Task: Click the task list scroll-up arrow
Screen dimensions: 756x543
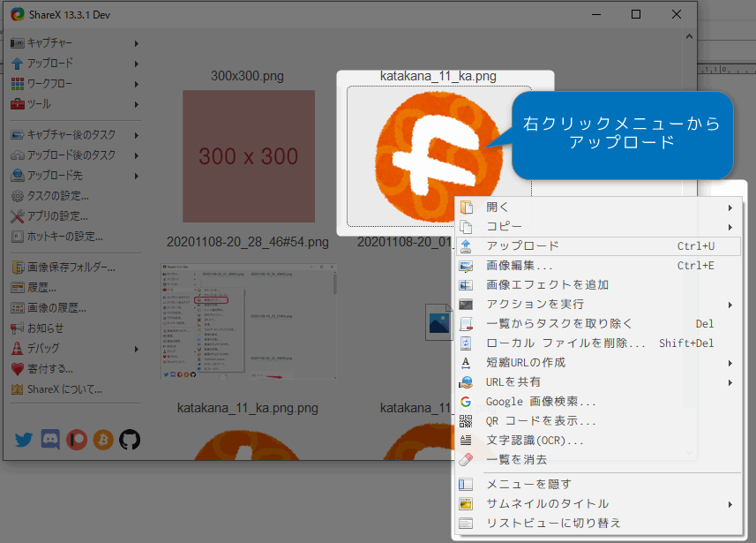Action: coord(690,37)
